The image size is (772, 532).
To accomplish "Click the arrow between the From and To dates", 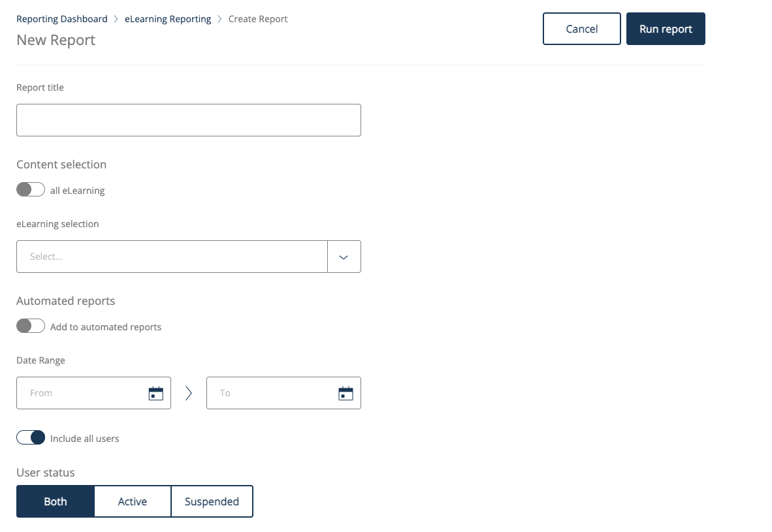I will click(x=189, y=393).
